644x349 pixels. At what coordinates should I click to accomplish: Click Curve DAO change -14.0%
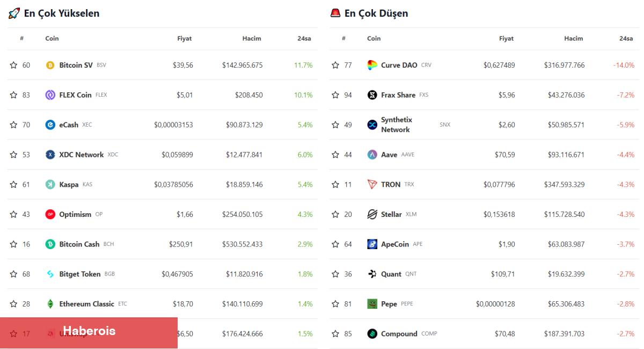tap(624, 65)
